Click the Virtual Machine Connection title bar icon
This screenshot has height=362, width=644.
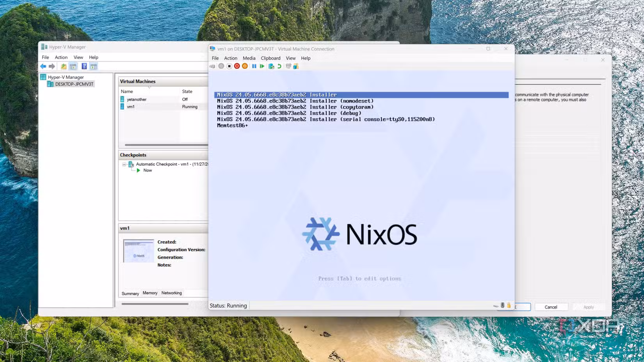click(x=213, y=49)
